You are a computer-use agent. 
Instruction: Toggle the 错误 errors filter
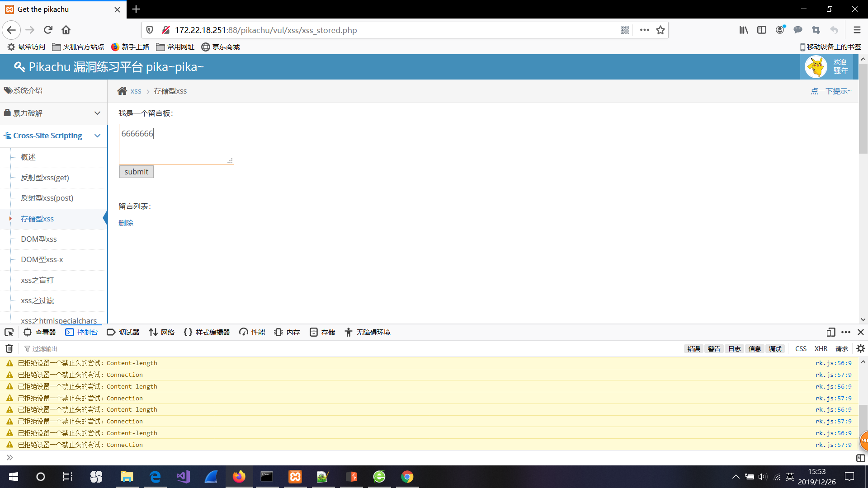(693, 348)
